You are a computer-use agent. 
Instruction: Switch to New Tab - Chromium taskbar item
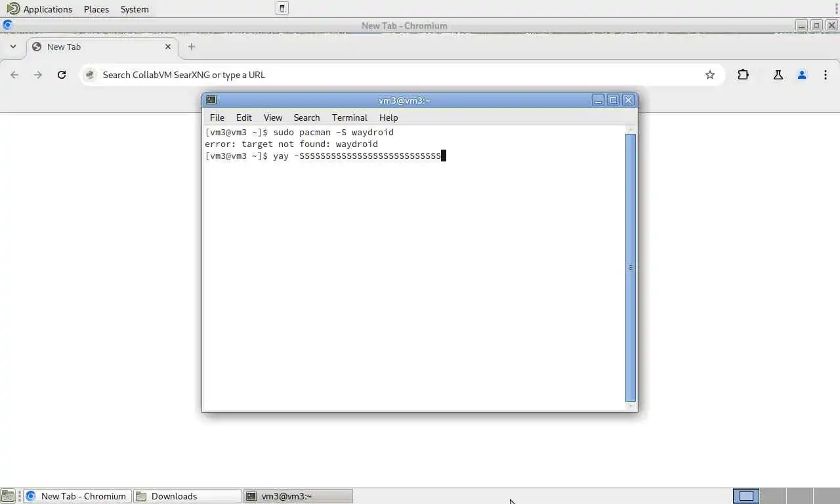(77, 496)
